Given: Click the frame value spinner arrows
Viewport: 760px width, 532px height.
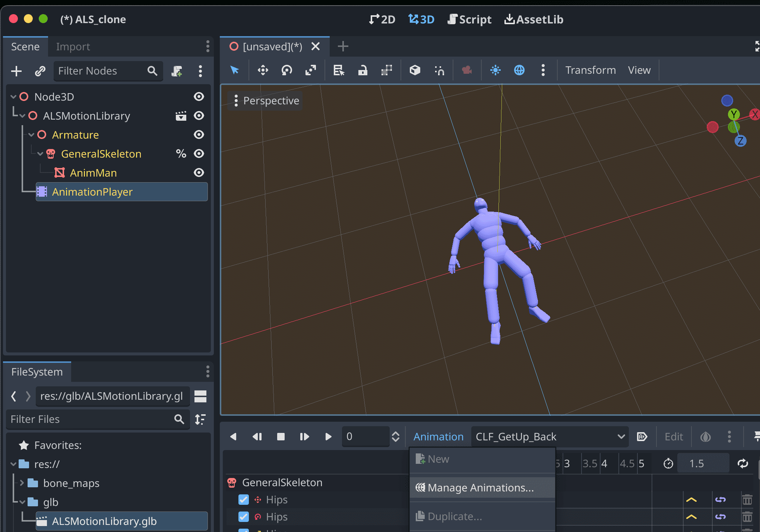Looking at the screenshot, I should click(x=396, y=436).
